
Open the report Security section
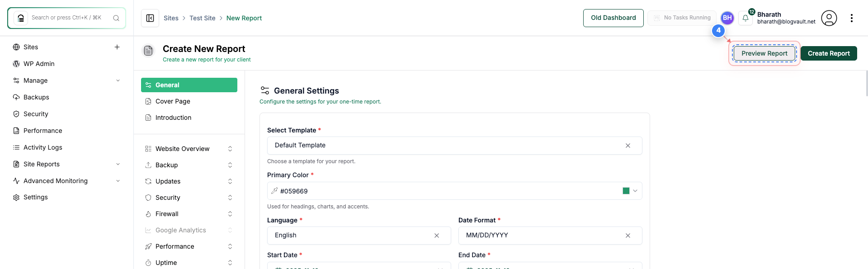(189, 198)
